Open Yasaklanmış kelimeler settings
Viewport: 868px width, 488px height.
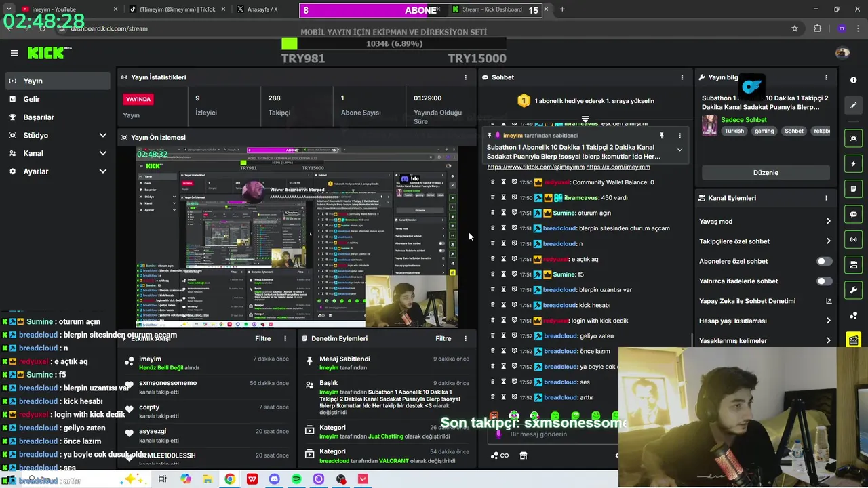coord(765,340)
